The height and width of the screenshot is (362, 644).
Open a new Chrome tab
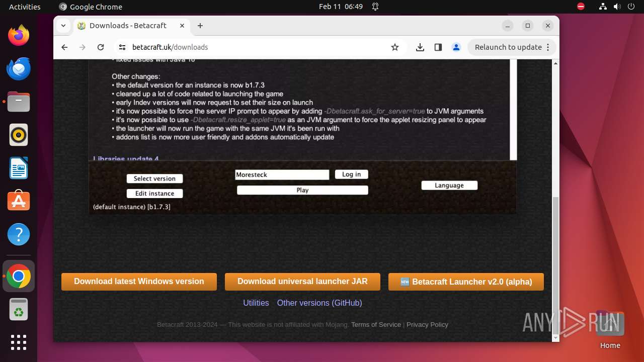coord(200,26)
